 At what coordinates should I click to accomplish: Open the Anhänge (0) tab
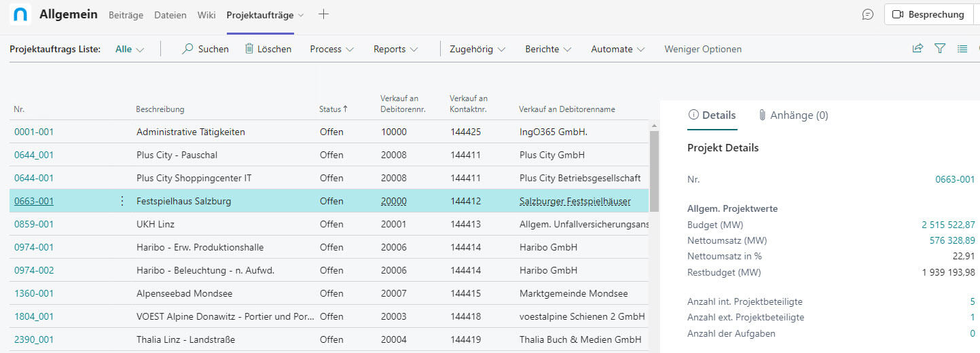793,115
